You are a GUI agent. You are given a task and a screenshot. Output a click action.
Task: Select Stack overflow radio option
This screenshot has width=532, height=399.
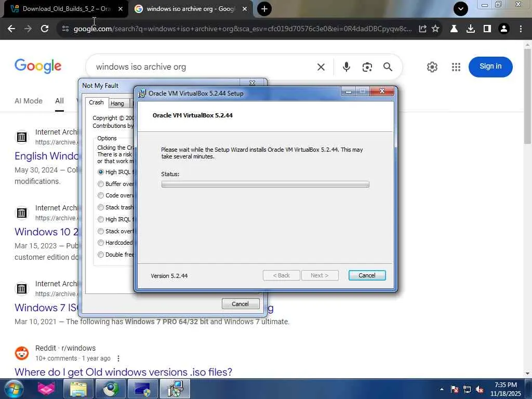(101, 231)
